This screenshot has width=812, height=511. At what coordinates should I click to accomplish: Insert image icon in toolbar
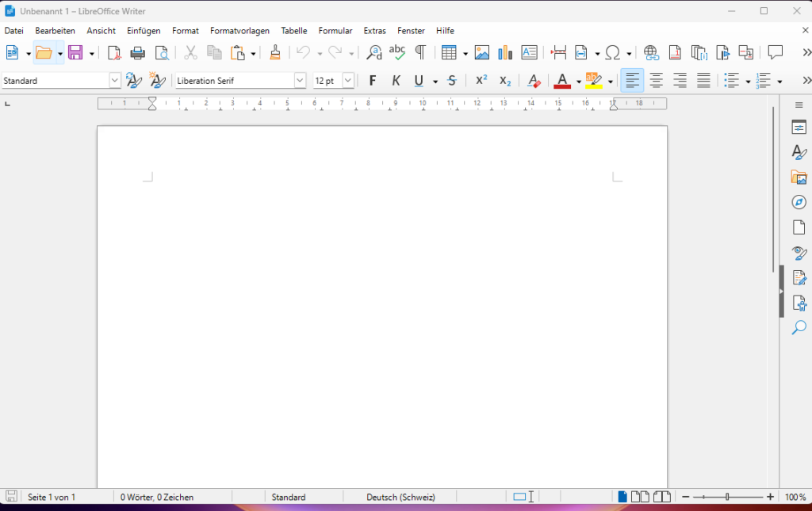481,53
